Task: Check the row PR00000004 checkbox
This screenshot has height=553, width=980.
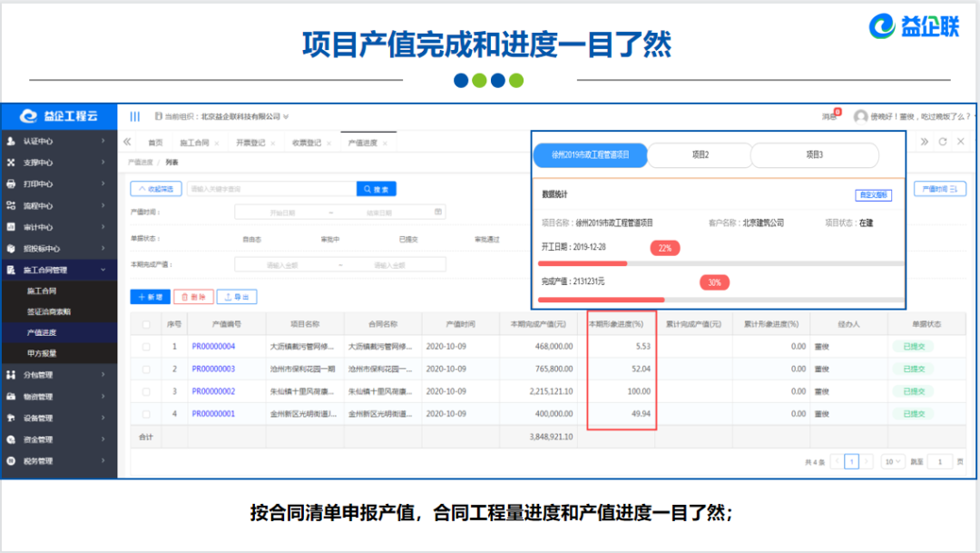Action: pyautogui.click(x=146, y=347)
